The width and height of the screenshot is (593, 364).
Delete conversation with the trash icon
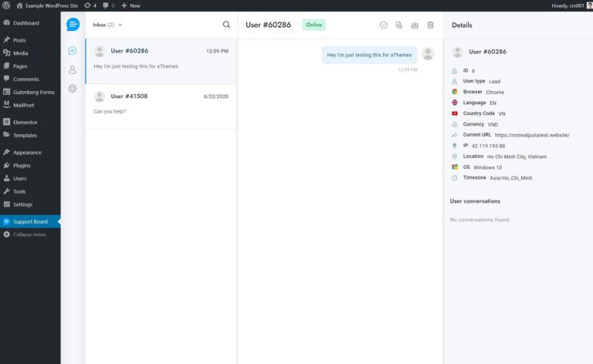430,25
